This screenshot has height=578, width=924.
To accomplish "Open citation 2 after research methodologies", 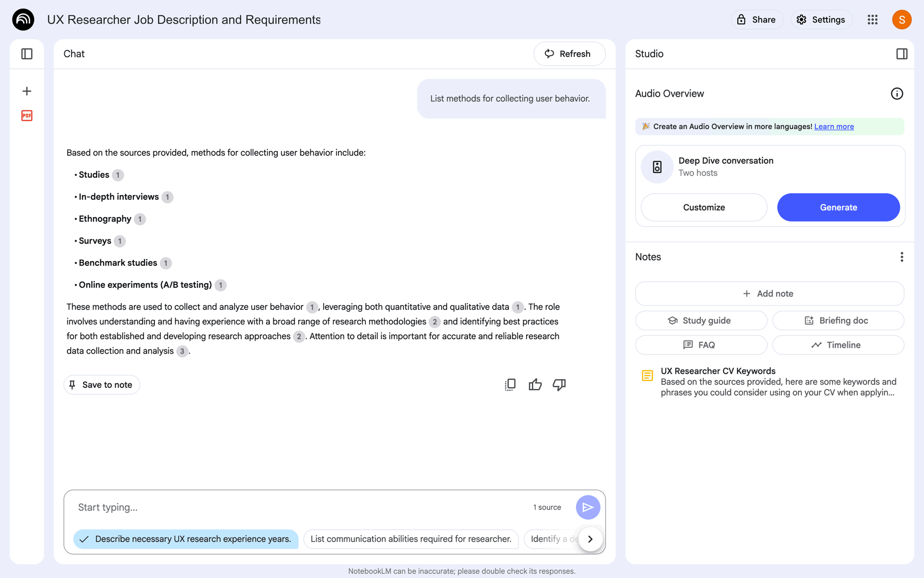I will 435,322.
